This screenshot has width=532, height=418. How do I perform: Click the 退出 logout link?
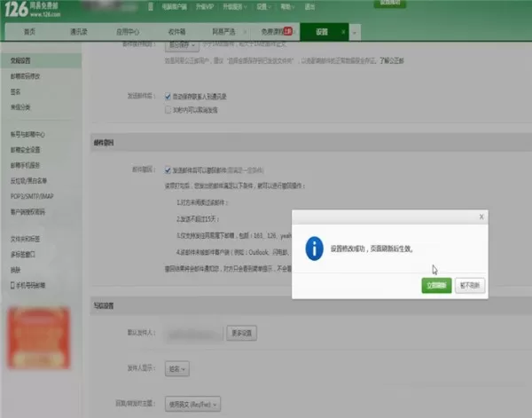309,7
